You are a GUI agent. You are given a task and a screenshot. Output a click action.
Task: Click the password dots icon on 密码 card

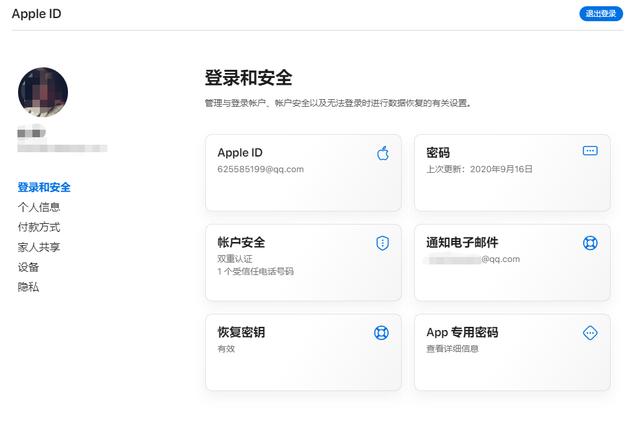590,151
